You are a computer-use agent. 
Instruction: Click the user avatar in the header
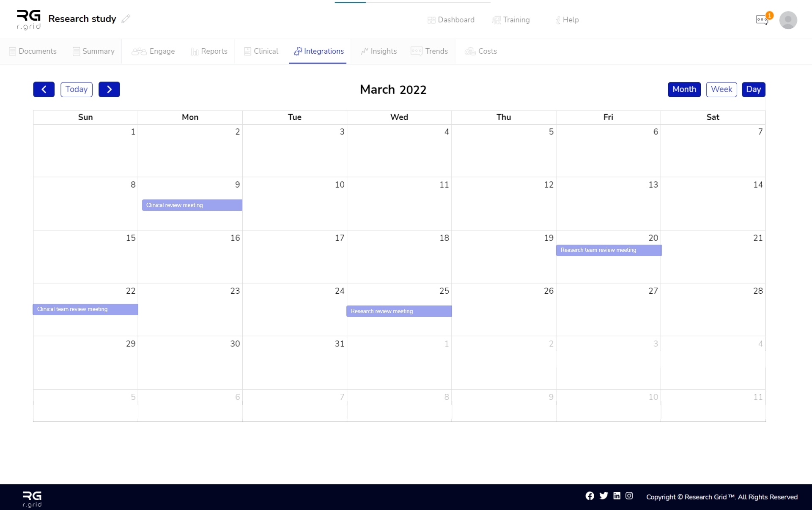788,20
